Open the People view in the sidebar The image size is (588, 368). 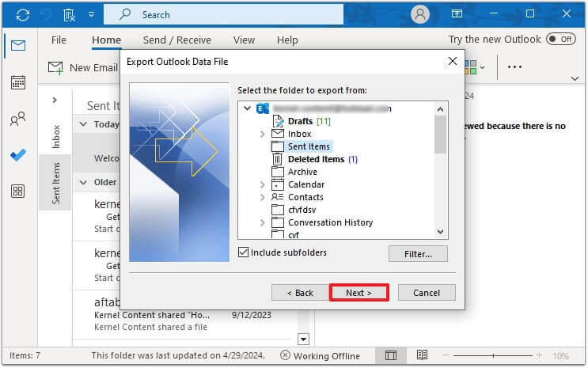coord(18,119)
